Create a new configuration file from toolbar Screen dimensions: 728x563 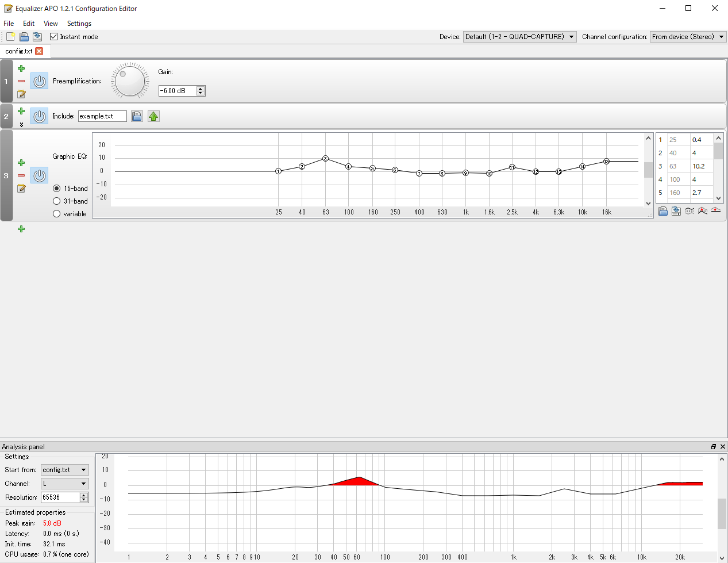(10, 37)
